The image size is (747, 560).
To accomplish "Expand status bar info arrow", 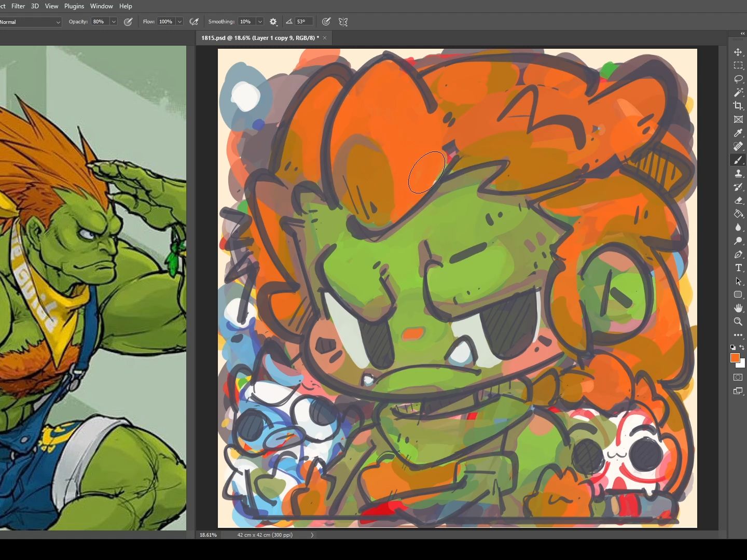I will tap(312, 535).
